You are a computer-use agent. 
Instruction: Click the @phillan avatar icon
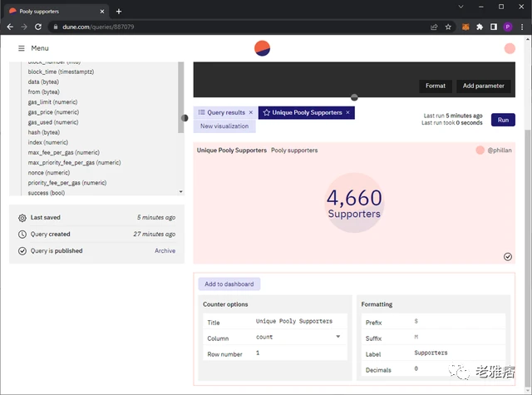click(480, 150)
